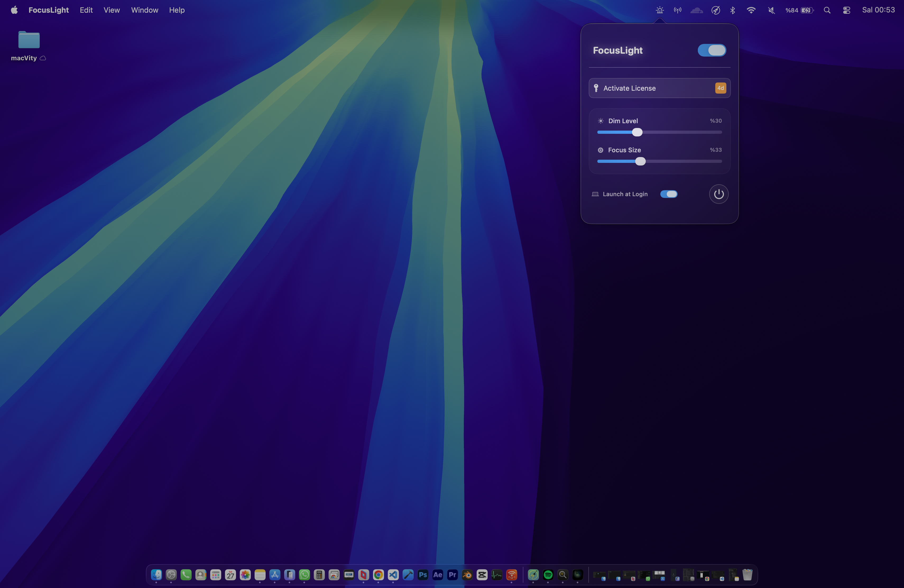Viewport: 904px width, 588px height.
Task: Launch Spotify from the Dock
Action: [x=548, y=575]
